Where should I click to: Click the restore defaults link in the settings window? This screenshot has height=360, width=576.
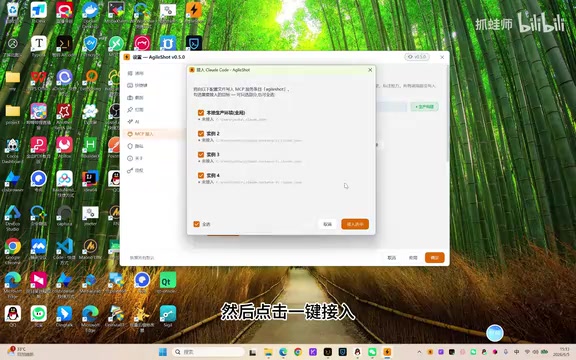tap(142, 258)
